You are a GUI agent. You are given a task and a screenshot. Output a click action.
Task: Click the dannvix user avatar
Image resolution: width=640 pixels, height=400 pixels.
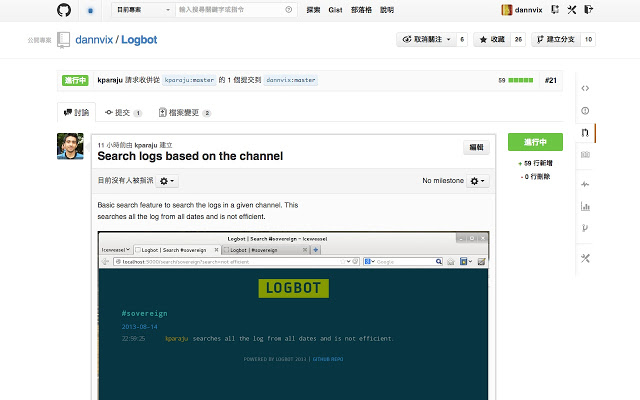(507, 10)
